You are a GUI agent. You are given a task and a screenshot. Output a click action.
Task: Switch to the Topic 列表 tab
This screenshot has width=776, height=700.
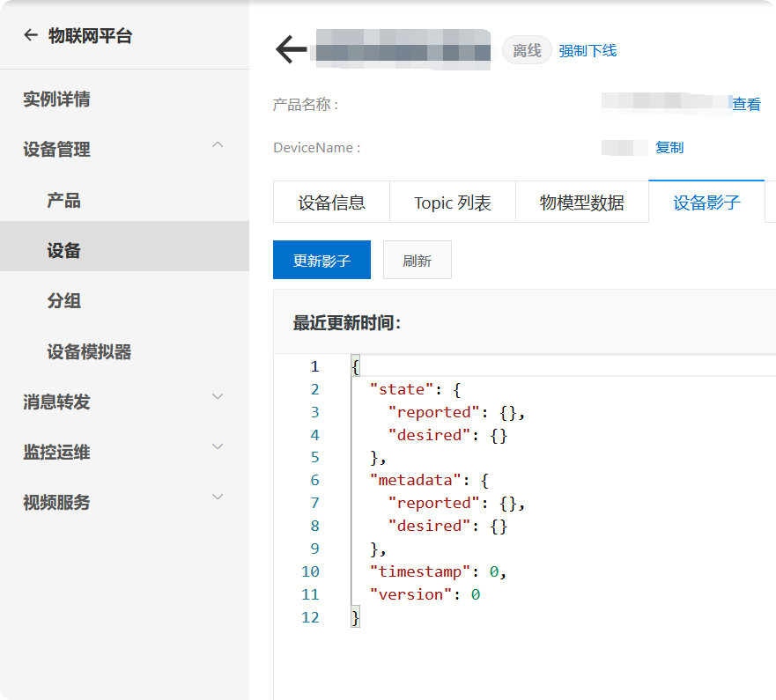[453, 202]
